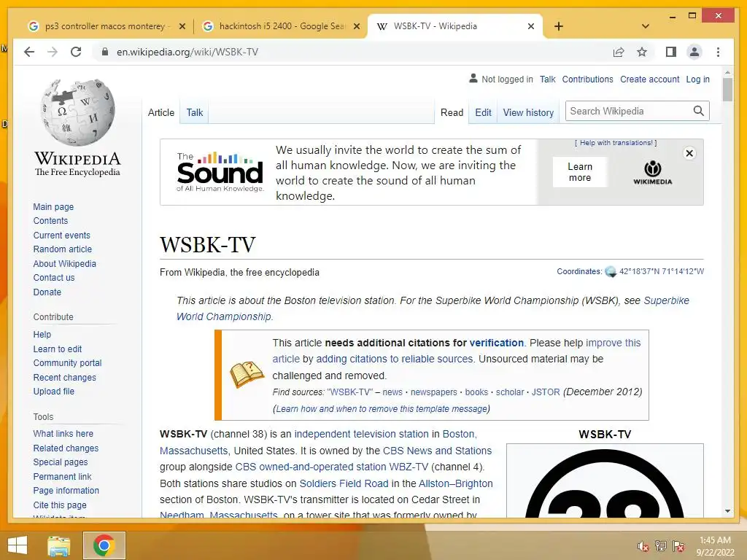Close the ps3 controller macos monterey tab

[182, 26]
